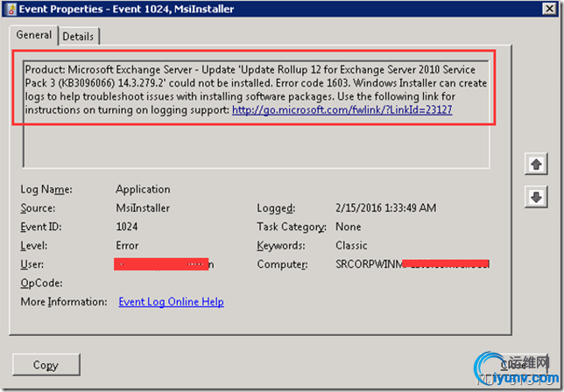564x392 pixels.
Task: Click the 'Event ID:' label
Action: 41,227
